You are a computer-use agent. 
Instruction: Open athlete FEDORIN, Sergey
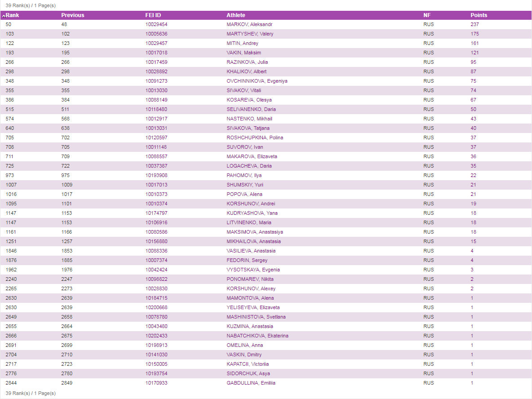[247, 260]
